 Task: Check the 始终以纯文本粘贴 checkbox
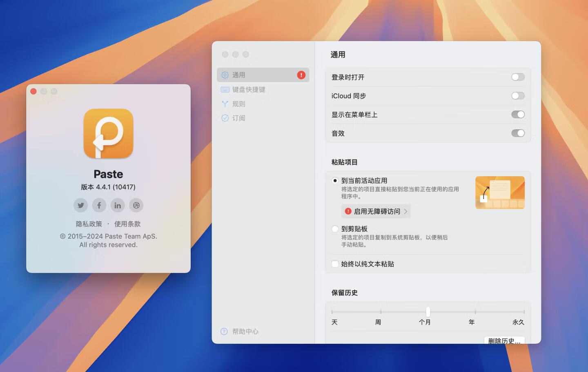pos(334,264)
